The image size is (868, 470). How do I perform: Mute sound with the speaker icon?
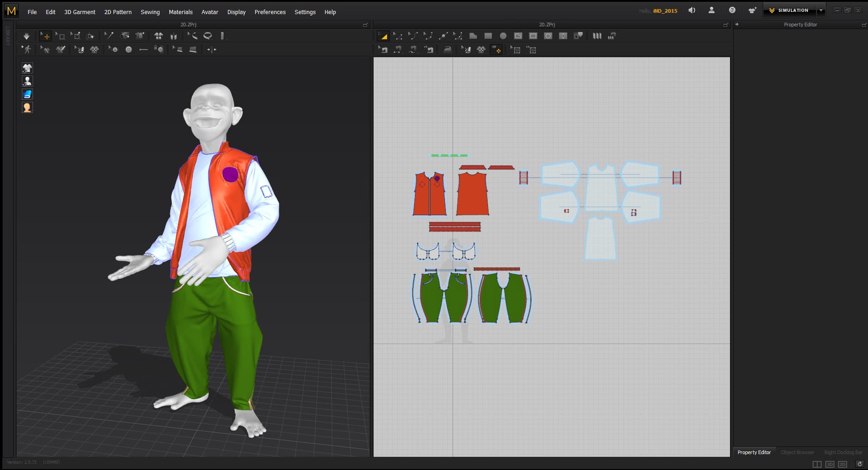click(x=692, y=10)
